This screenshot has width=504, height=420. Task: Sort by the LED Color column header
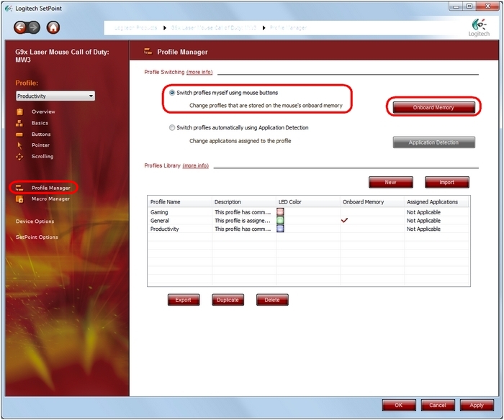[308, 202]
